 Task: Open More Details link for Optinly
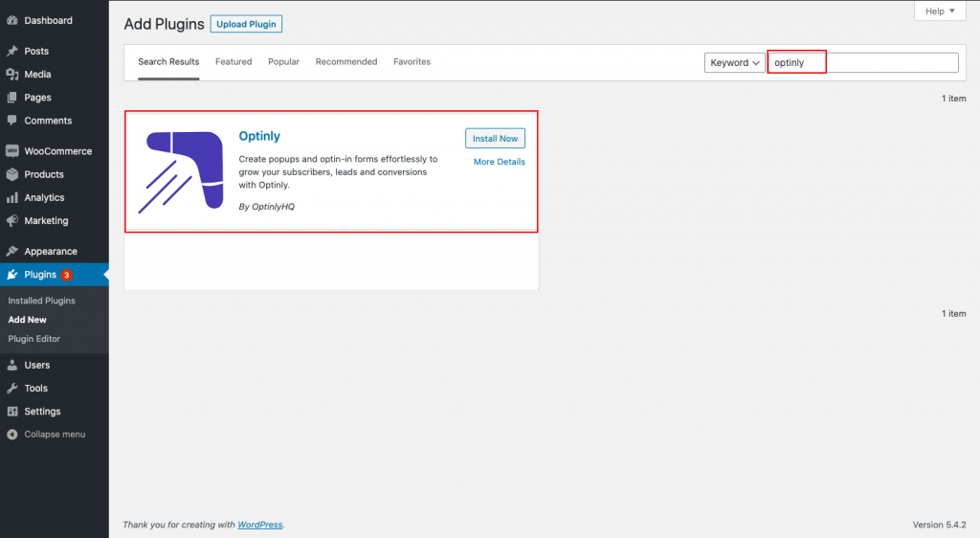coord(500,162)
